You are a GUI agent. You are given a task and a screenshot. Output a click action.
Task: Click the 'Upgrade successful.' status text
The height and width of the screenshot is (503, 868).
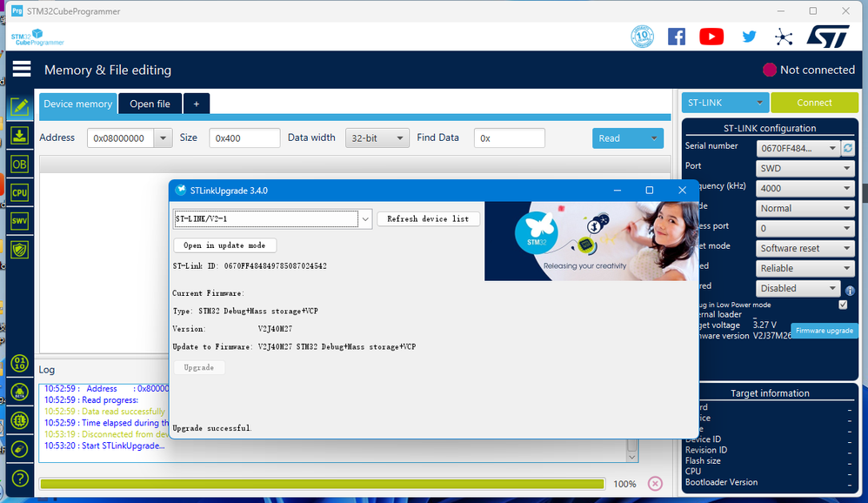[211, 427]
